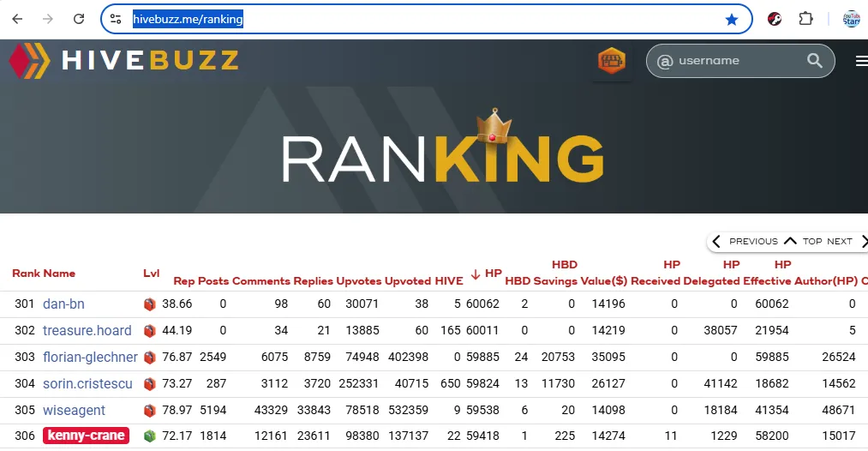Click the Upvotes value 252331

coord(359,383)
